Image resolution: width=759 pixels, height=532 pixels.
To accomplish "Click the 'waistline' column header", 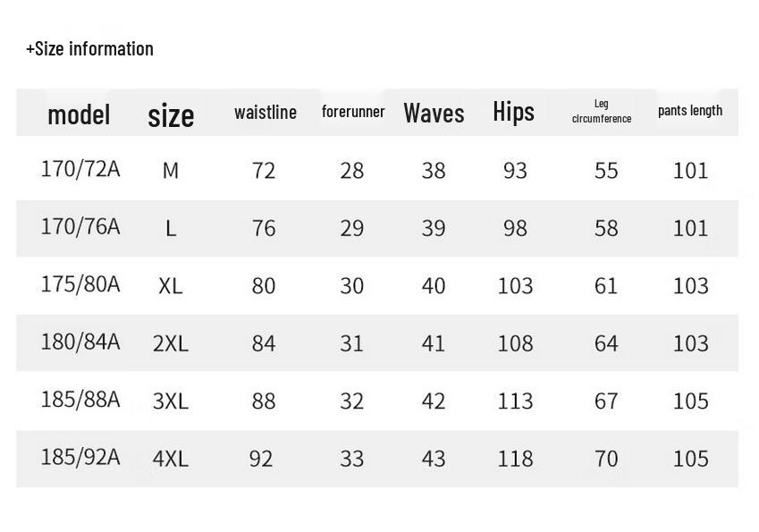I will point(266,113).
